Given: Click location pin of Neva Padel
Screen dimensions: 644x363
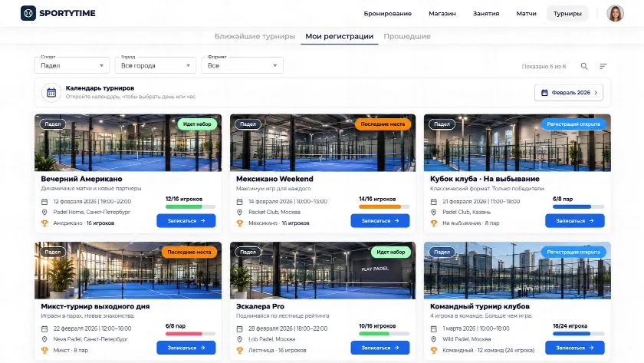Looking at the screenshot, I should [x=44, y=339].
